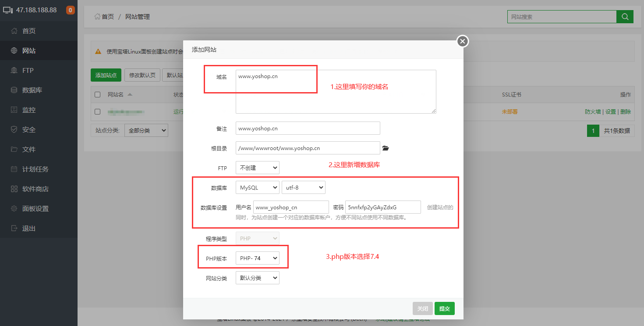Click the home icon in breadcrumb
Image resolution: width=644 pixels, height=326 pixels.
[x=97, y=17]
